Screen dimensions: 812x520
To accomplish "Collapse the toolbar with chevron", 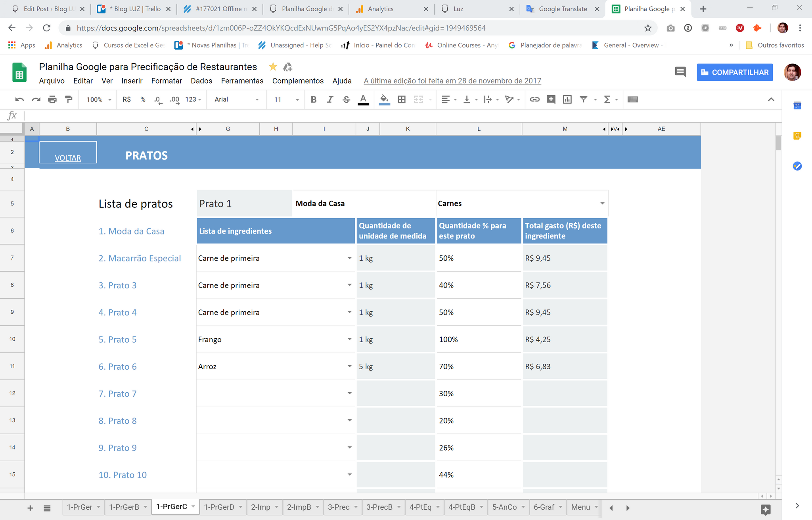I will coord(771,100).
